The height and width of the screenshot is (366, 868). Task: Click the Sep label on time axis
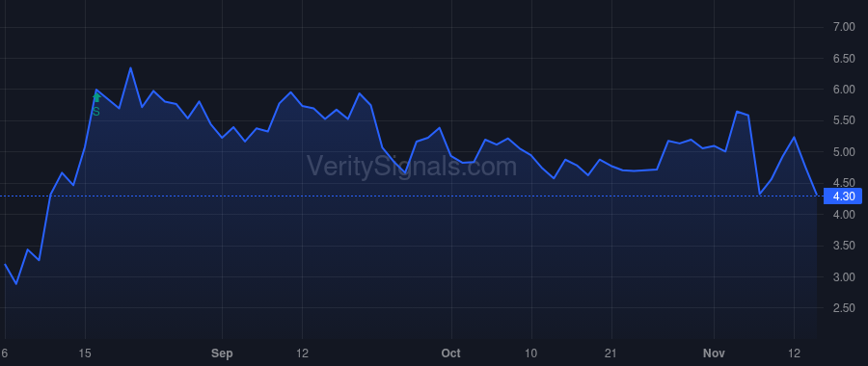[x=222, y=353]
